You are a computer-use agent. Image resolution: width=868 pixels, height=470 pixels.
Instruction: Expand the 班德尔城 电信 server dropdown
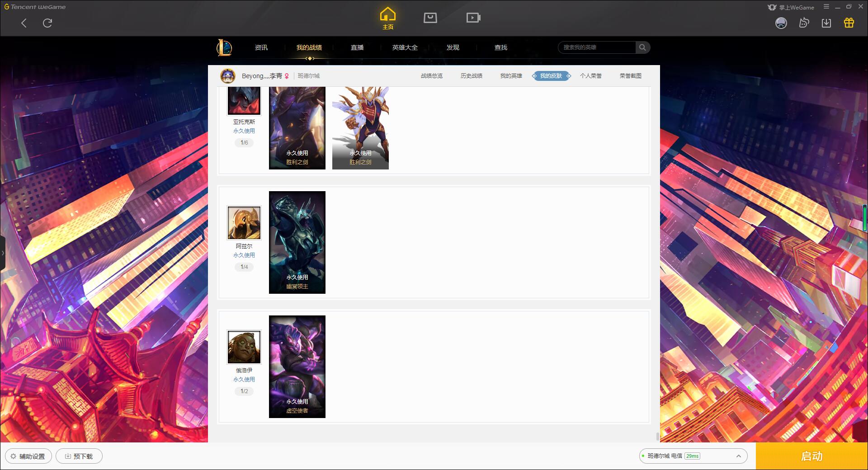pos(693,456)
